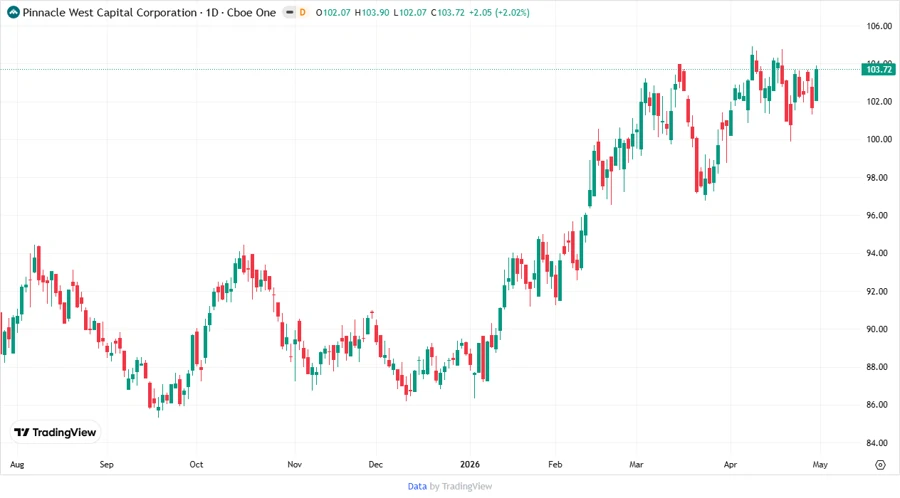Click the gray minus market status pill
The image size is (900, 498).
click(290, 12)
